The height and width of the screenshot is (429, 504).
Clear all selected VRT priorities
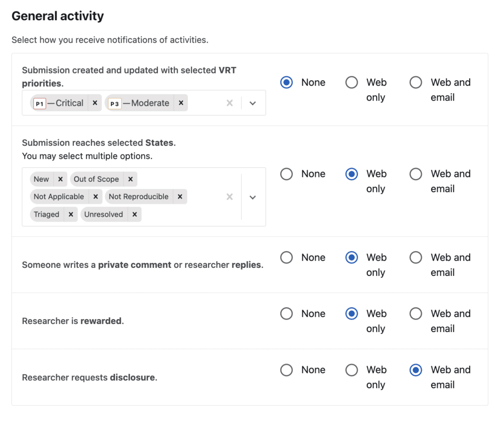click(229, 103)
